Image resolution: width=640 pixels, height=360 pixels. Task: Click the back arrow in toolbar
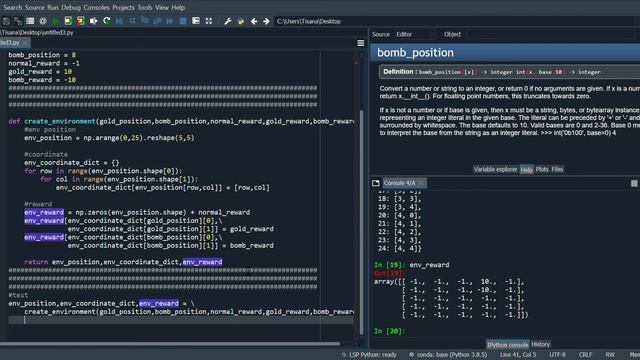254,21
